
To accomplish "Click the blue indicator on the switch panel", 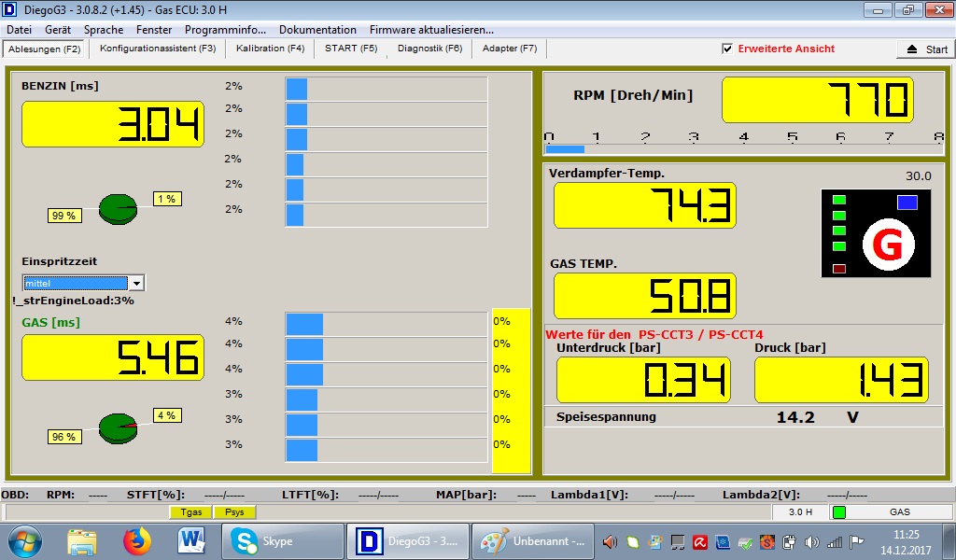I will [x=907, y=203].
